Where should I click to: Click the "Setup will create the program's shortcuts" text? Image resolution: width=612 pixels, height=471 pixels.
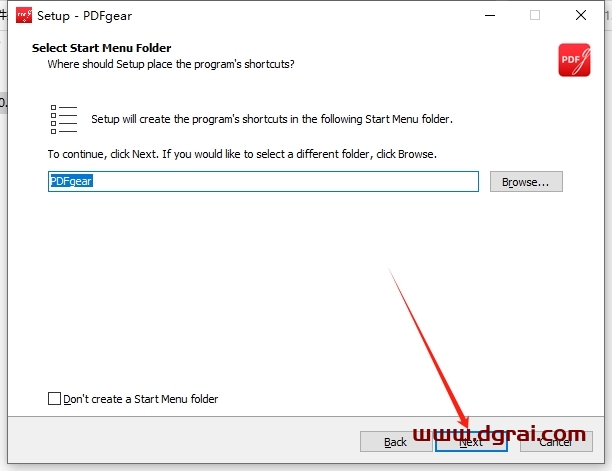(x=271, y=119)
